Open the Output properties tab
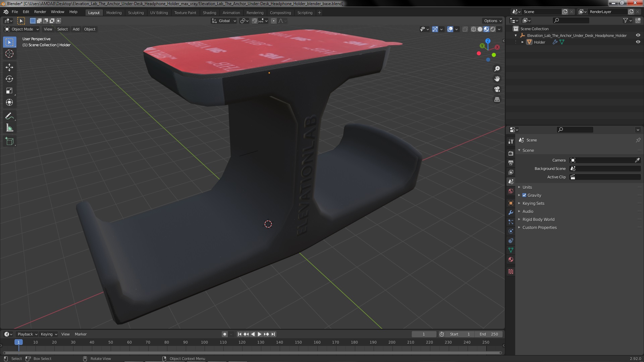644x362 pixels. pyautogui.click(x=511, y=163)
